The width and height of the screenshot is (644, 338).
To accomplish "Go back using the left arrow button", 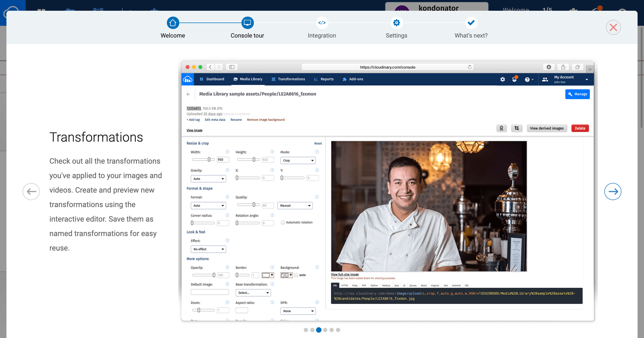I will tap(31, 192).
